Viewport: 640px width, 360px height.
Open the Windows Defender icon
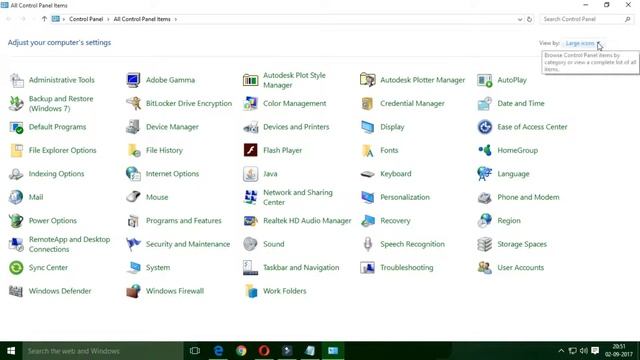pos(17,291)
